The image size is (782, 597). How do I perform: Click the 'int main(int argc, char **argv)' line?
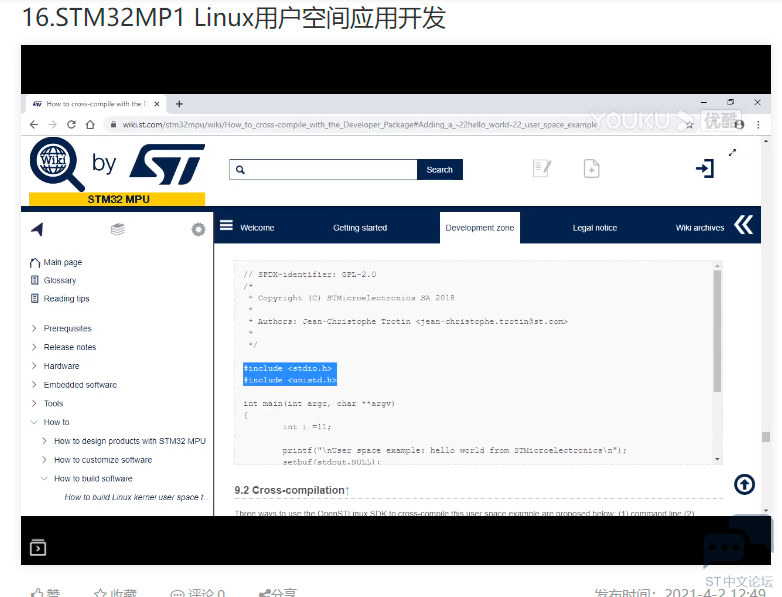point(319,403)
